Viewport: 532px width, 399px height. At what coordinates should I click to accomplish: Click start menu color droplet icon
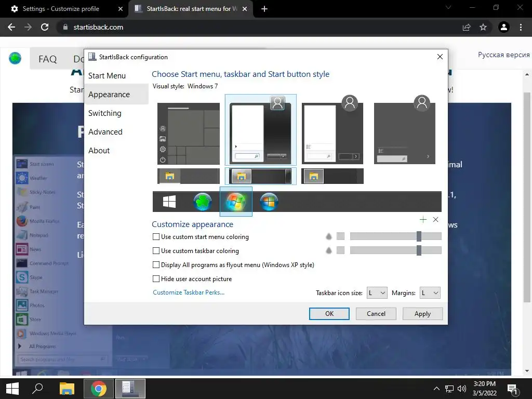pos(329,236)
